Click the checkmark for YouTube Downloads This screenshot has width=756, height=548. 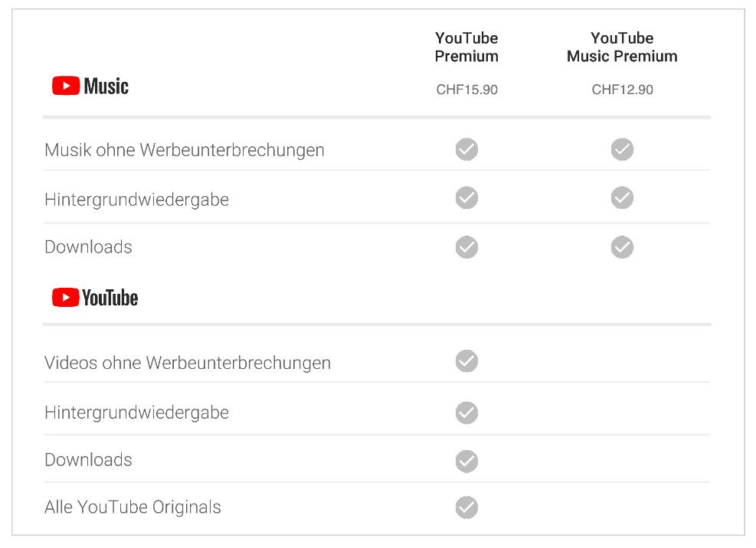point(466,462)
